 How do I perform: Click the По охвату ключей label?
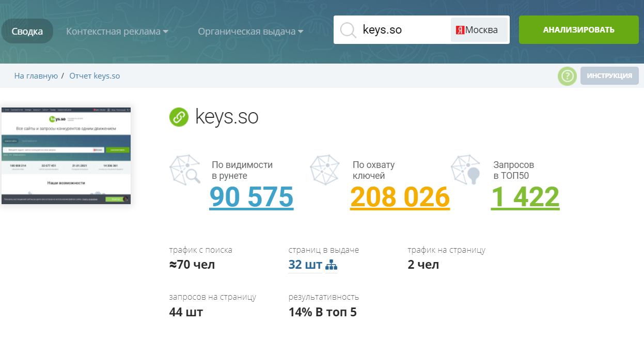click(373, 170)
